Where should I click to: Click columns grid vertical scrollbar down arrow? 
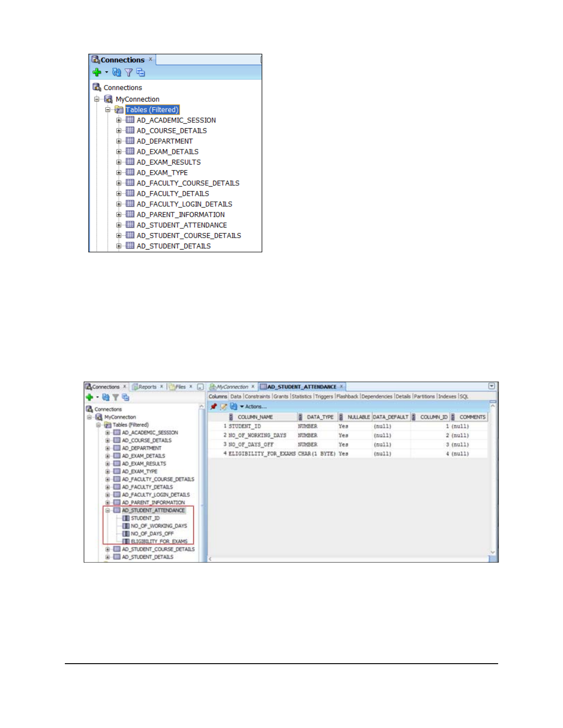coord(493,552)
